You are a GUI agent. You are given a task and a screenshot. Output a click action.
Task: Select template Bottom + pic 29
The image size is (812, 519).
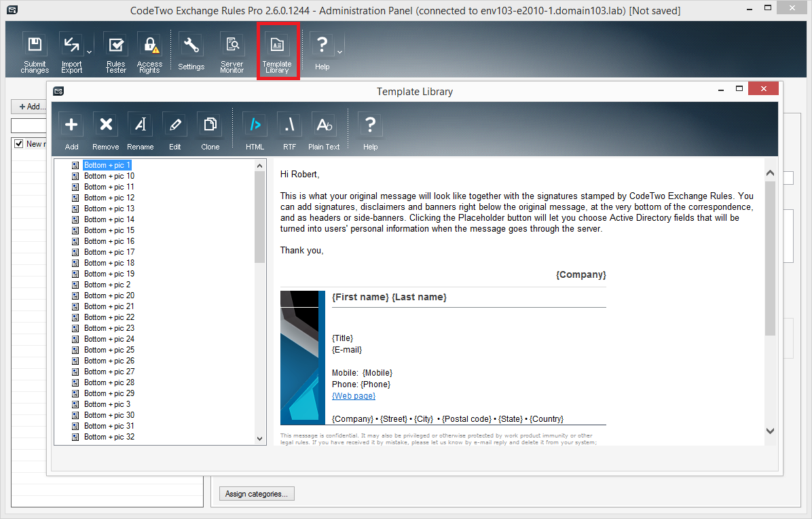(x=109, y=393)
